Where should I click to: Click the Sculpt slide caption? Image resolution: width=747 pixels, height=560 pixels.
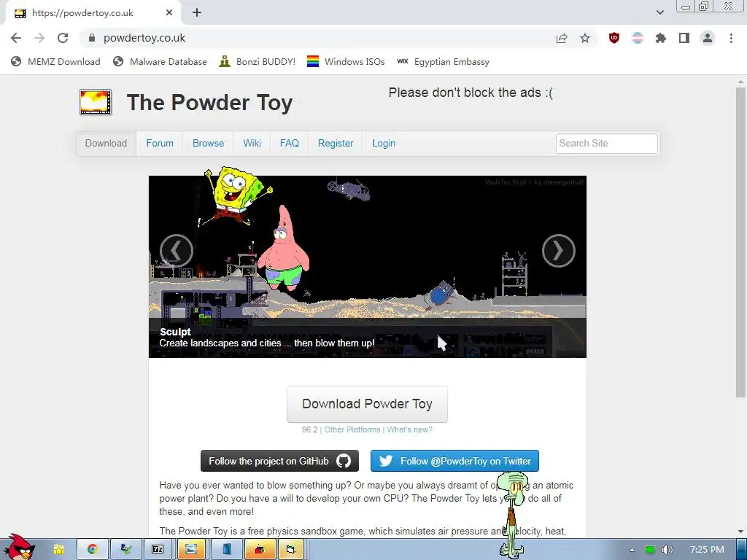pos(175,332)
